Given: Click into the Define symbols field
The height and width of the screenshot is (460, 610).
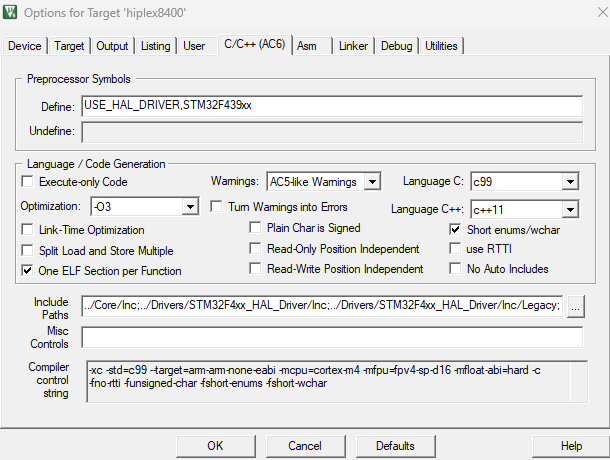Looking at the screenshot, I should tap(332, 106).
